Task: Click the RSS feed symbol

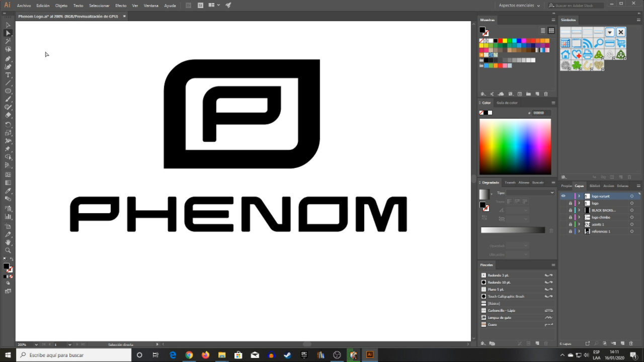Action: (x=588, y=43)
